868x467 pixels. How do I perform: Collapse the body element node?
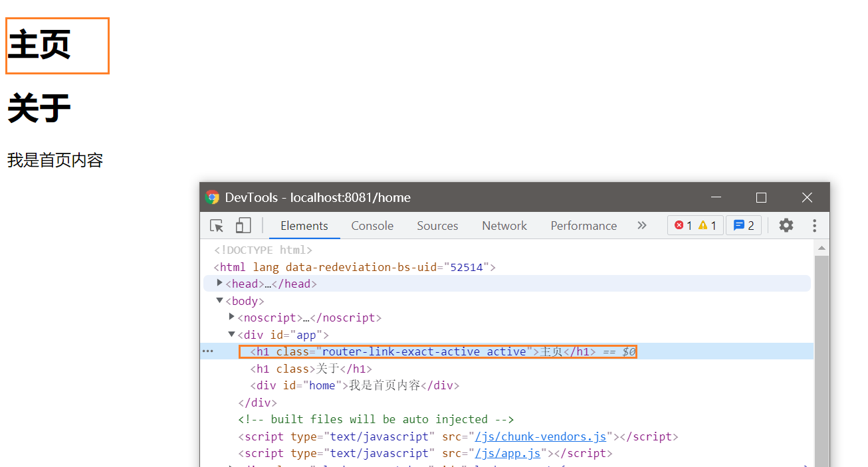[220, 300]
